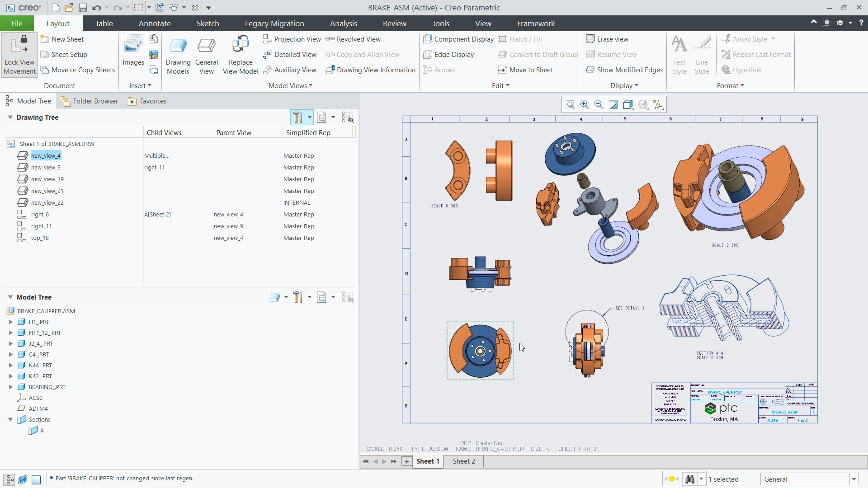Screen dimensions: 868x488
Task: Create a Detailed View
Action: pyautogui.click(x=290, y=55)
